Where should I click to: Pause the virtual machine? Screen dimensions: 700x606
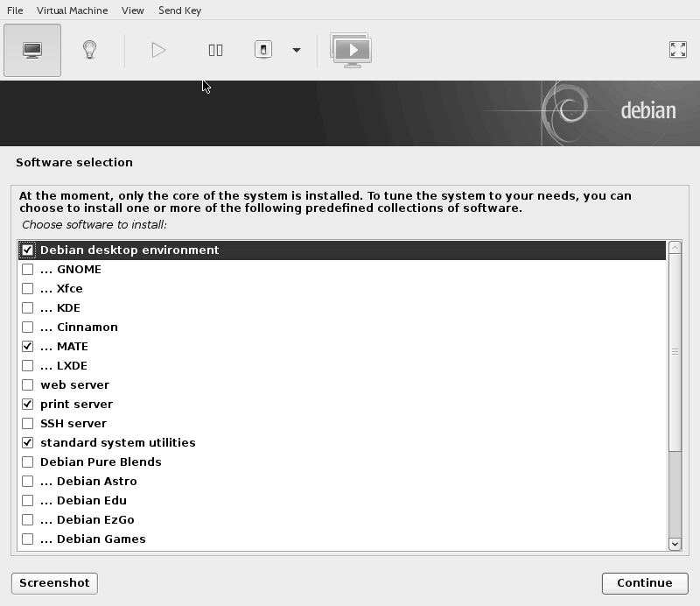tap(215, 50)
